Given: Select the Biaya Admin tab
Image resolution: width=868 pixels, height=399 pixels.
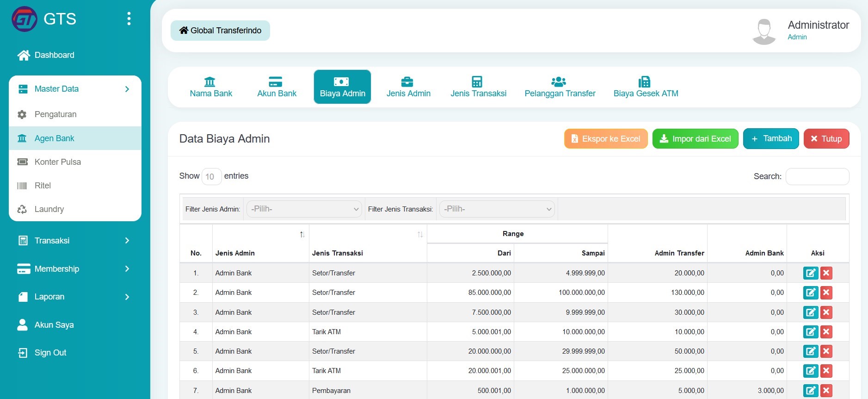Looking at the screenshot, I should 342,87.
